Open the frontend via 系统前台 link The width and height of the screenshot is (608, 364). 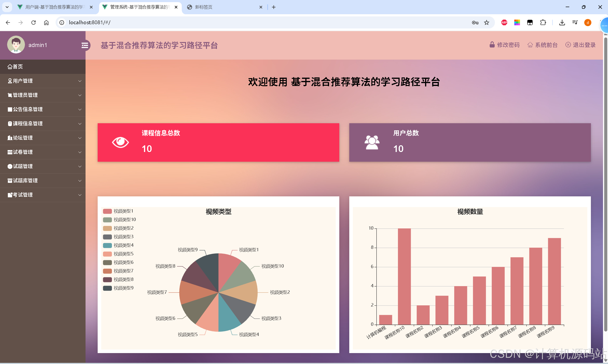[x=546, y=45]
